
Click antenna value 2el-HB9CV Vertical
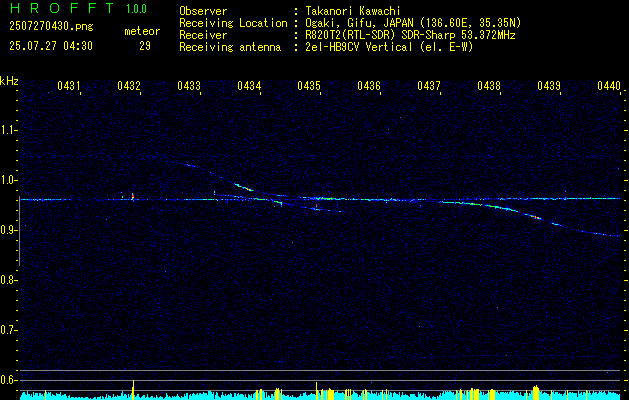tap(359, 47)
